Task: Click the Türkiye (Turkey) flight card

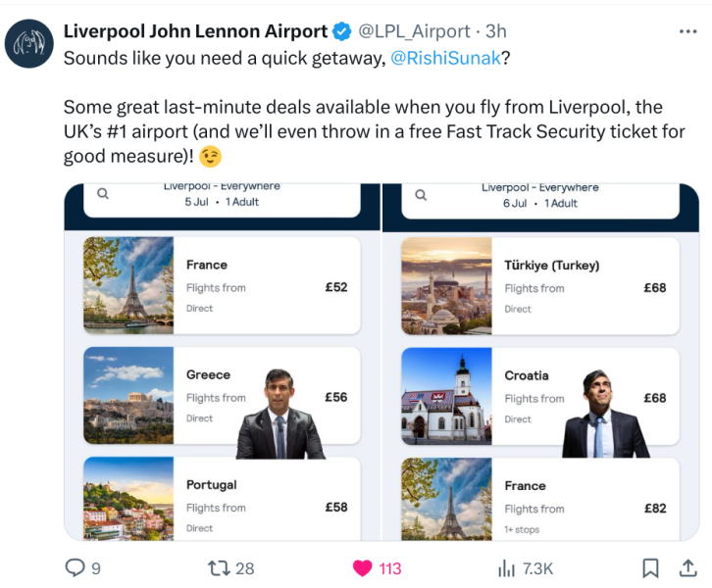Action: 540,286
